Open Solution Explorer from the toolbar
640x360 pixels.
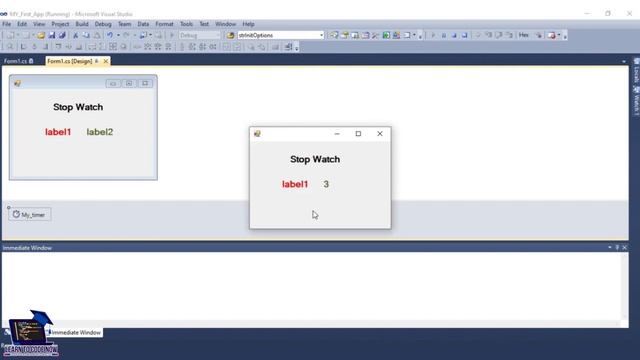click(x=334, y=36)
